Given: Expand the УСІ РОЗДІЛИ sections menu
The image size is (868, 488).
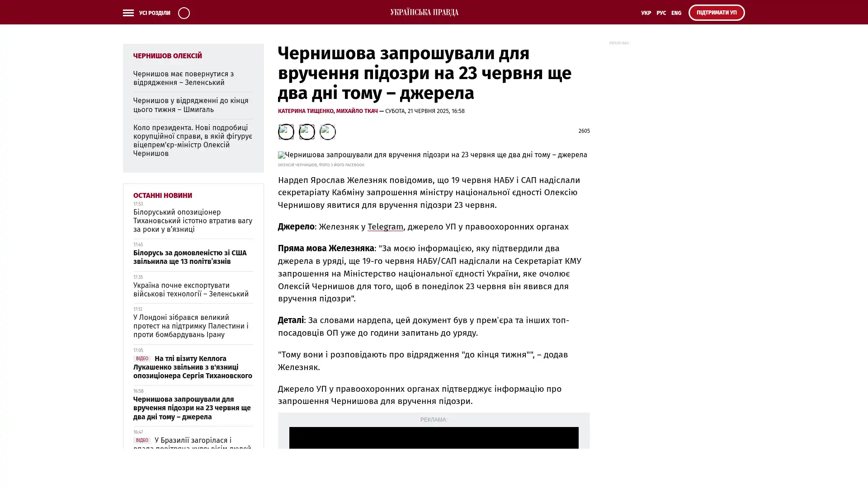Looking at the screenshot, I should pyautogui.click(x=154, y=13).
